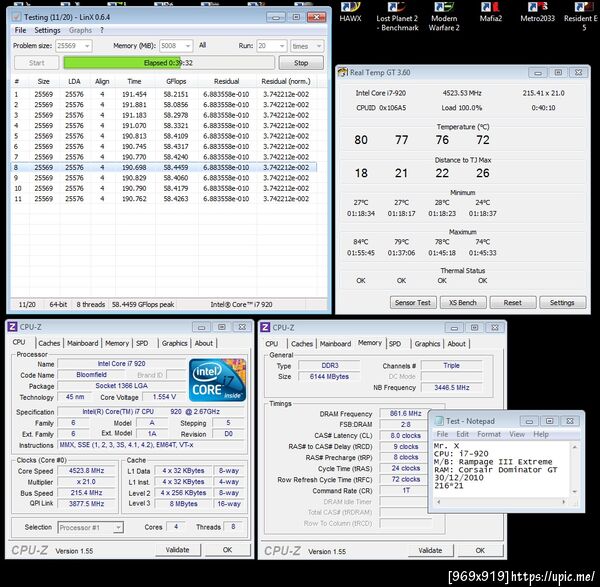600x587 pixels.
Task: Click the disabled Start button in LinX
Action: click(37, 63)
